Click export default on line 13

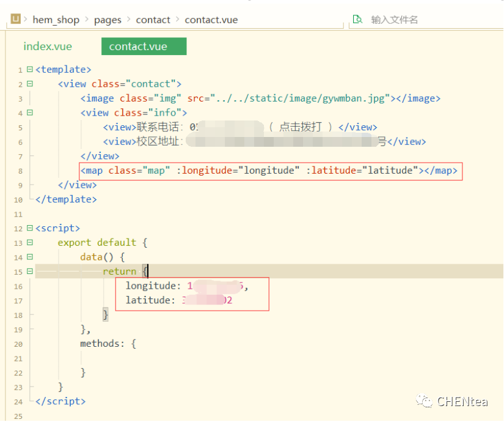[97, 242]
